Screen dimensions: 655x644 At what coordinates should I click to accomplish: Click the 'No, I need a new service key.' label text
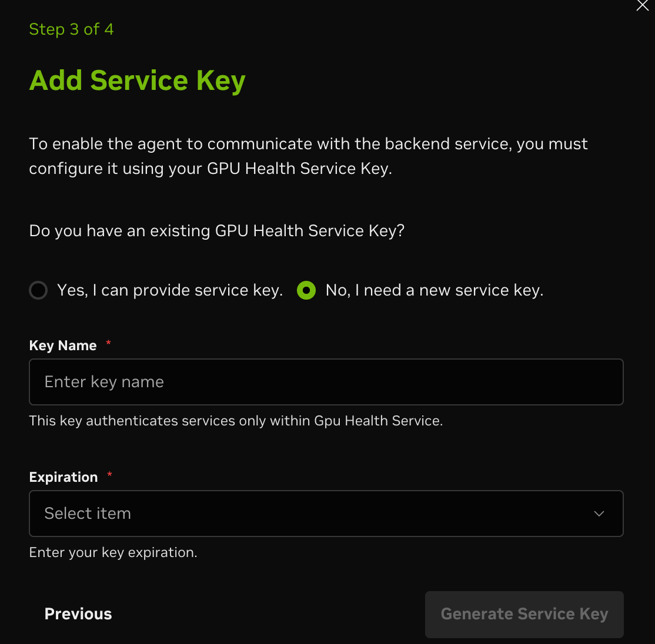[435, 290]
